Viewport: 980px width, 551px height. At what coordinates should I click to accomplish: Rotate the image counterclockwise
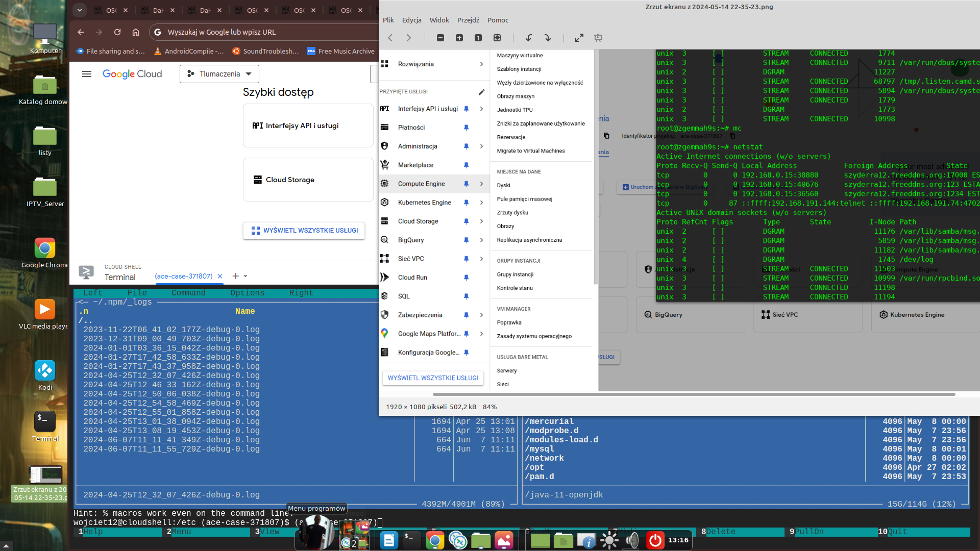(529, 38)
